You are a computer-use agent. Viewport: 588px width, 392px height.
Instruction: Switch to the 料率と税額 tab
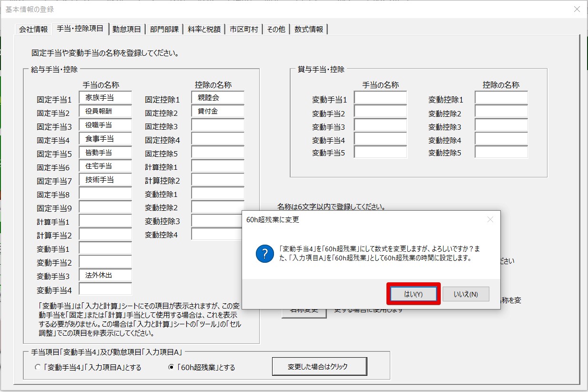pyautogui.click(x=204, y=29)
